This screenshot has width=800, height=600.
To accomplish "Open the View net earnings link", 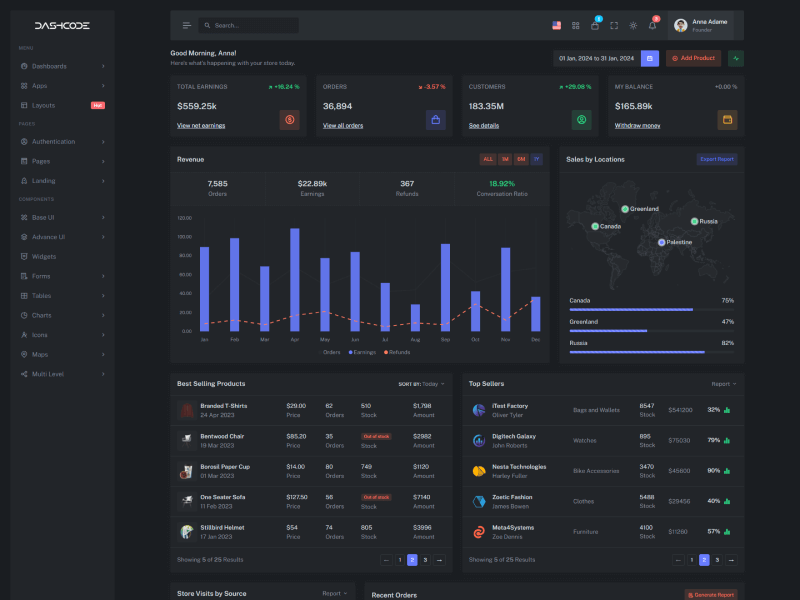I will coord(201,125).
